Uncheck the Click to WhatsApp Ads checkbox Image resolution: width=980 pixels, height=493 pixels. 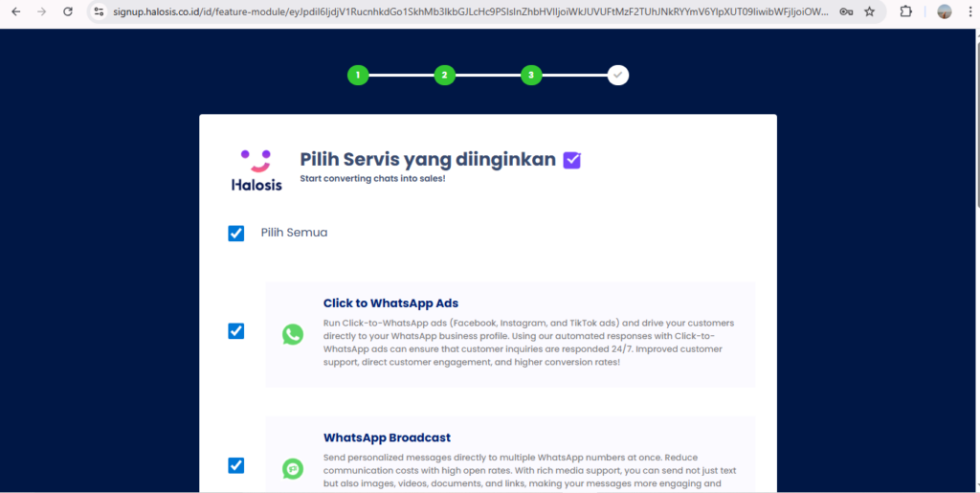tap(236, 331)
